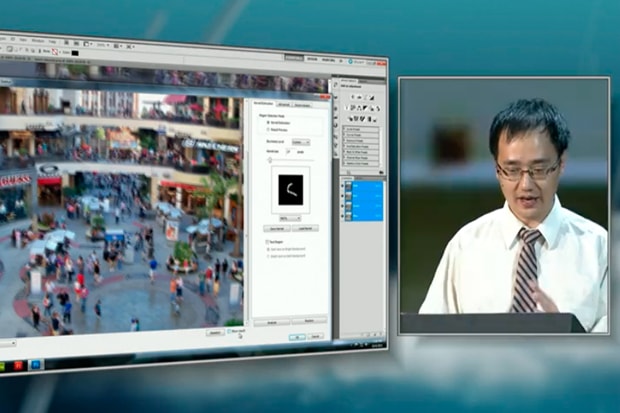The width and height of the screenshot is (620, 413).
Task: Click the kernel size slider handle
Action: point(270,160)
